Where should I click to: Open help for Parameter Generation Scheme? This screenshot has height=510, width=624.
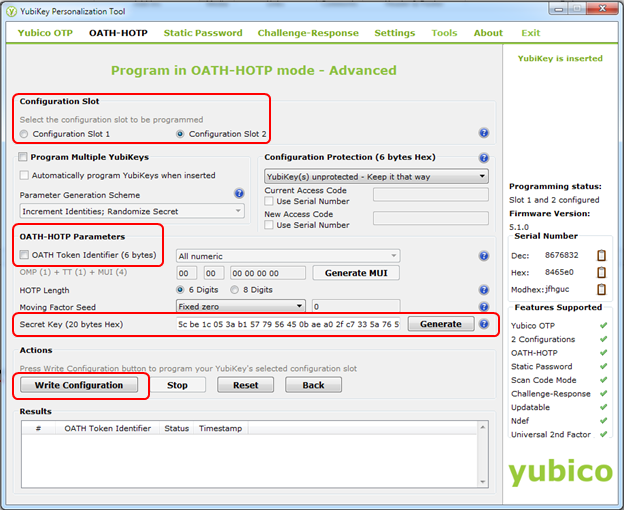239,193
